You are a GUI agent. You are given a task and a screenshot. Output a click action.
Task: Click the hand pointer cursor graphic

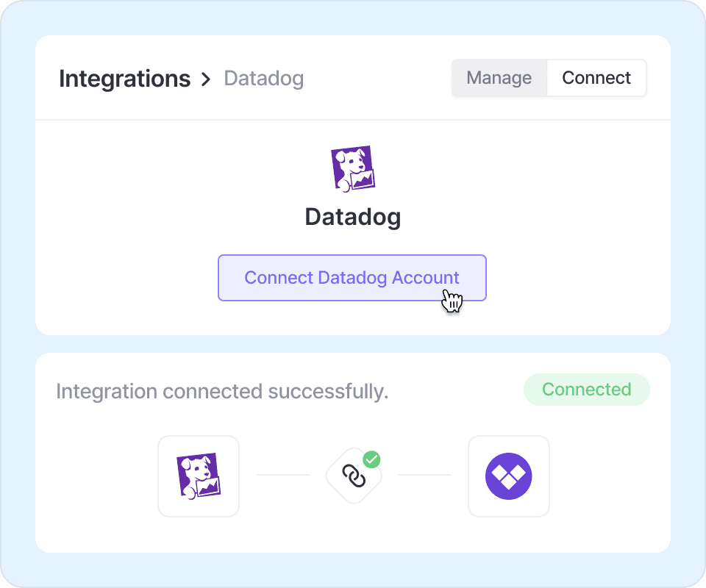tap(452, 300)
